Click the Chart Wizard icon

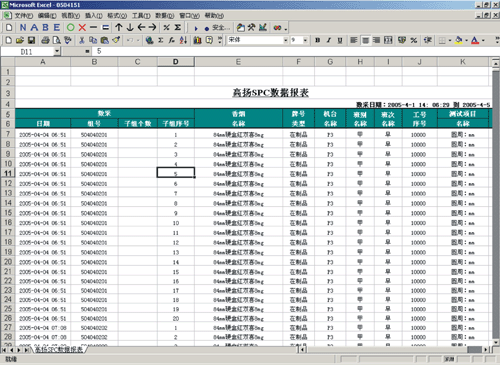pyautogui.click(x=197, y=41)
